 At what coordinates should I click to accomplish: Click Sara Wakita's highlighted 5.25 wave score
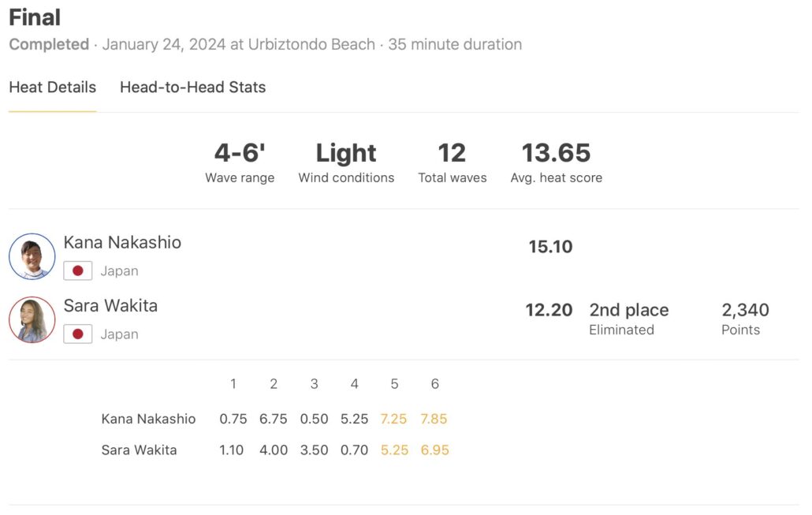(x=394, y=450)
